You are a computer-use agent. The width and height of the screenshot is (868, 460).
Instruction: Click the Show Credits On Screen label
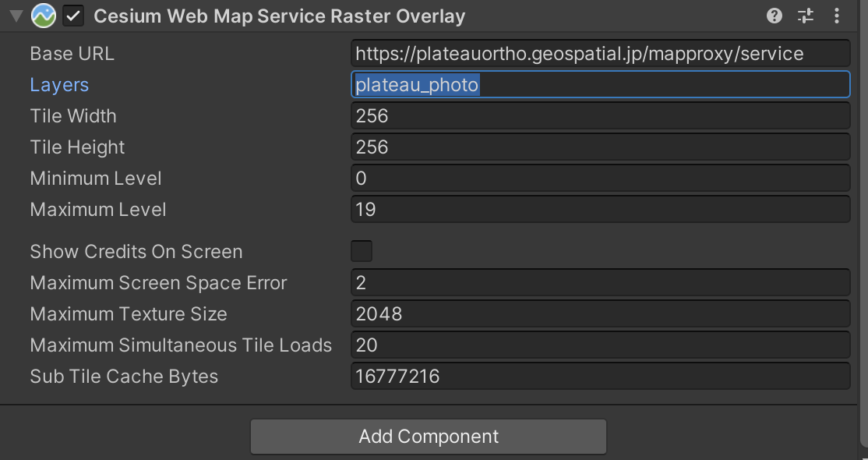click(x=136, y=252)
